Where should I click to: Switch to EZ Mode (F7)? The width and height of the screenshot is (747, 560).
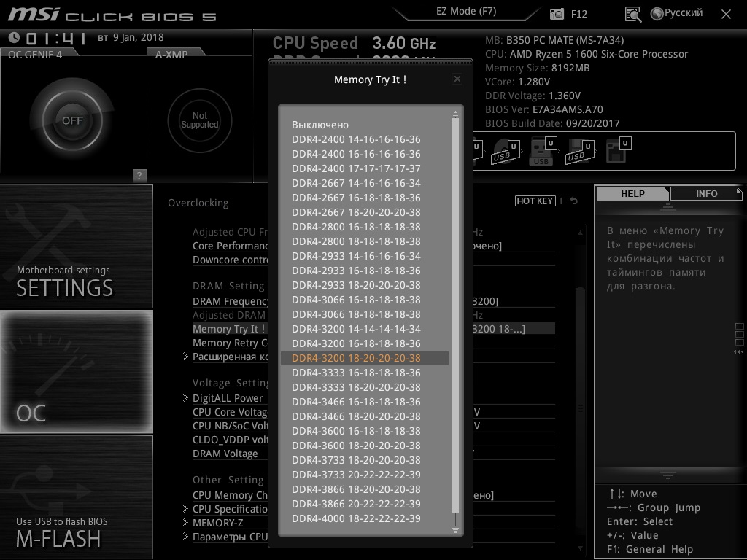click(x=466, y=12)
